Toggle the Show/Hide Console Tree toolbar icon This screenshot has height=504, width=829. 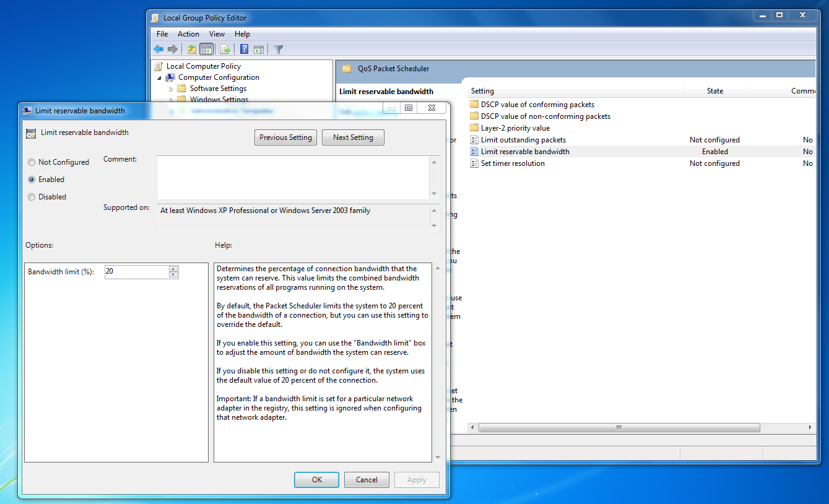point(207,50)
